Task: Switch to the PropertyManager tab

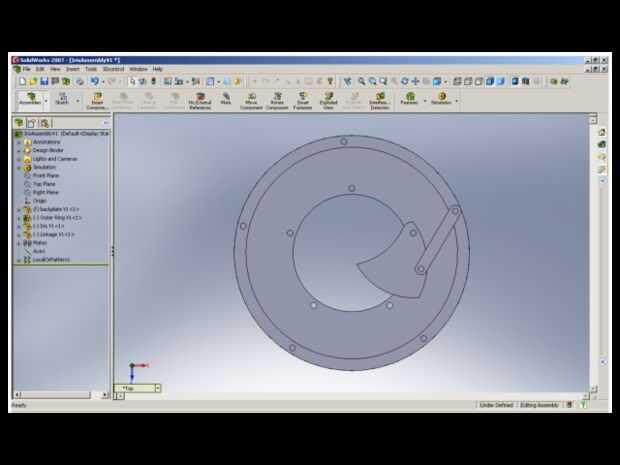Action: point(32,123)
